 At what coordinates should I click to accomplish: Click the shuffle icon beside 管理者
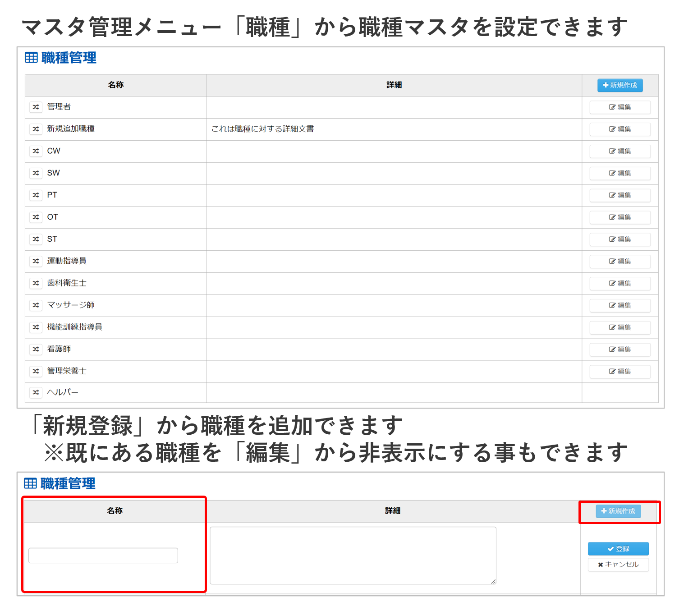(36, 107)
